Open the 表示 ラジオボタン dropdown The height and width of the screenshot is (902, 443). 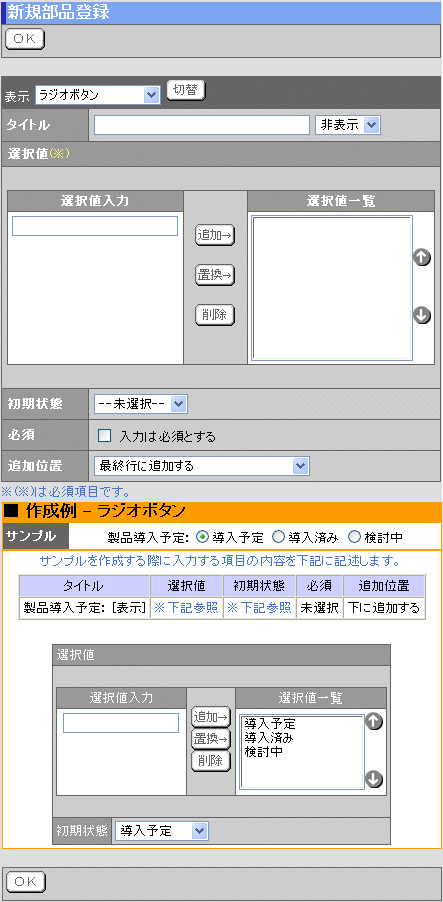[x=97, y=95]
